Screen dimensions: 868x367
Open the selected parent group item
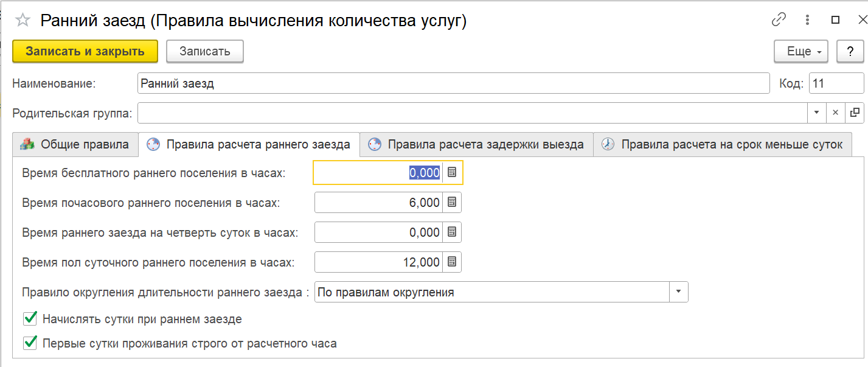click(x=855, y=113)
